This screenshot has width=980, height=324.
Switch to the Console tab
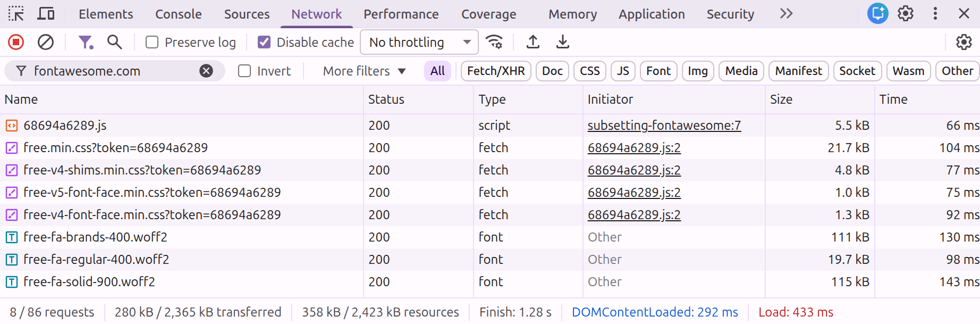[x=178, y=14]
